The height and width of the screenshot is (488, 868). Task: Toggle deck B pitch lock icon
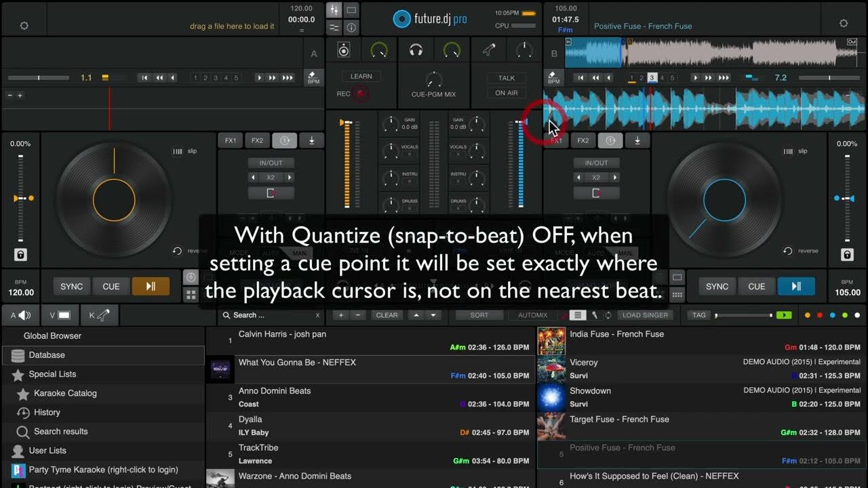pos(847,255)
